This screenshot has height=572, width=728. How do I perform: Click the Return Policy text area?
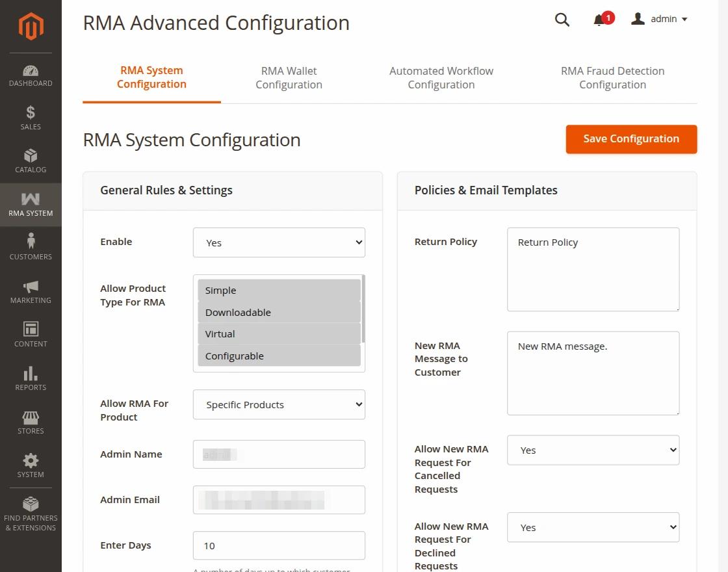pyautogui.click(x=593, y=269)
